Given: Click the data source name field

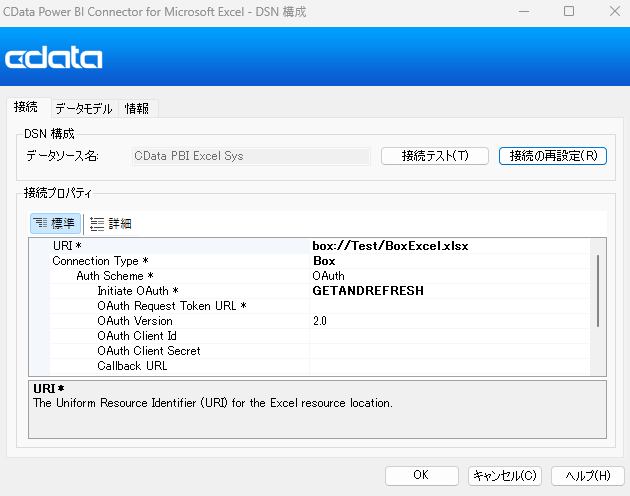Looking at the screenshot, I should 251,156.
